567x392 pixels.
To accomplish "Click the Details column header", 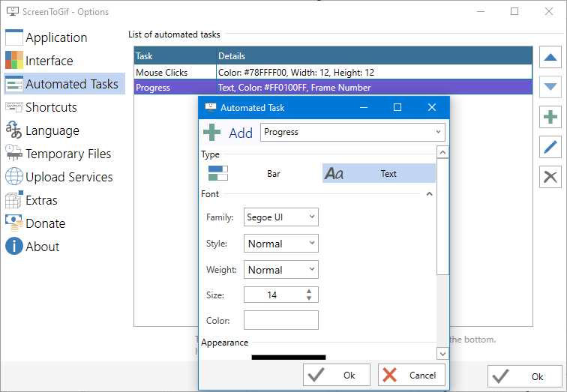I will tap(374, 56).
